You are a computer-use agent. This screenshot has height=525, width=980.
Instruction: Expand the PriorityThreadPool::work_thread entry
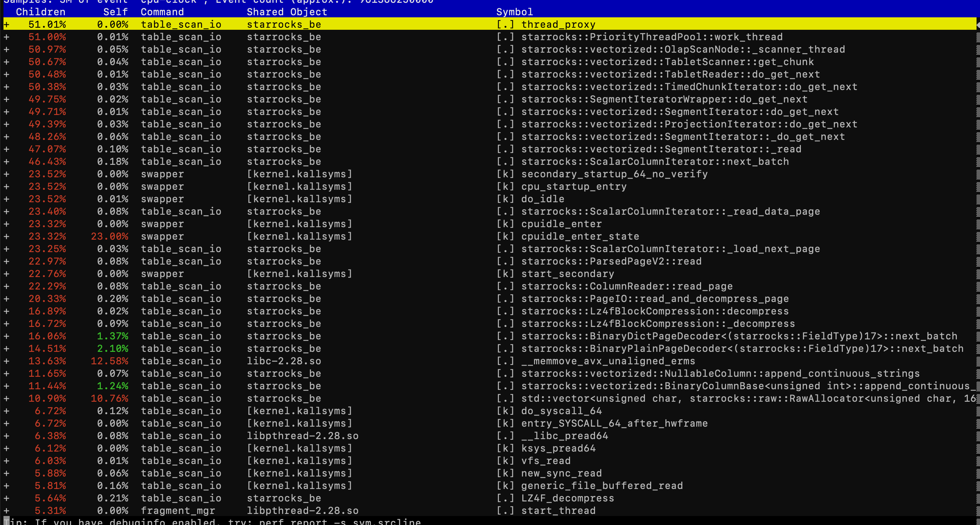point(7,37)
